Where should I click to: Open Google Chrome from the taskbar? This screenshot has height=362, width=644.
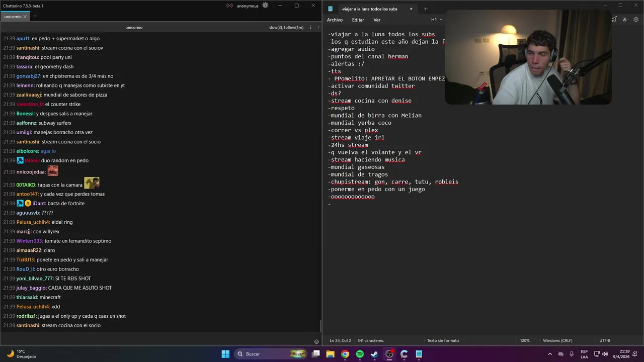point(345,354)
